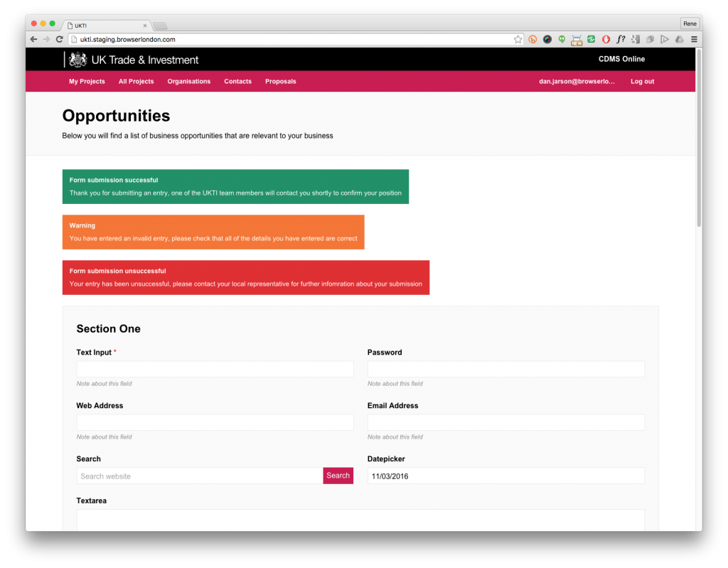728x568 pixels.
Task: Click the green sync arrows extension icon
Action: click(591, 40)
